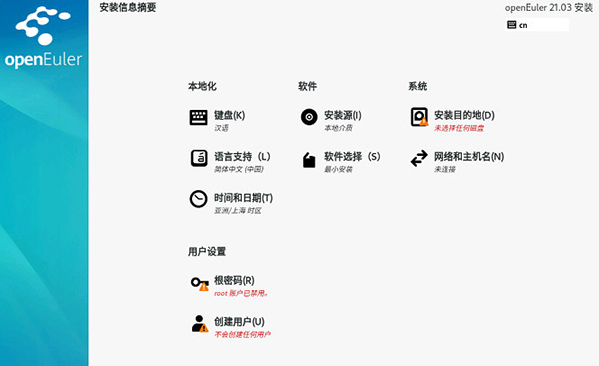Click the red root 账户已禁用 warning

(x=241, y=293)
